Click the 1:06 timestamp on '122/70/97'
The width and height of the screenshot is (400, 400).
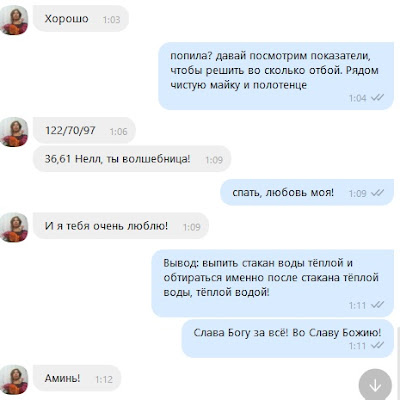(x=119, y=131)
